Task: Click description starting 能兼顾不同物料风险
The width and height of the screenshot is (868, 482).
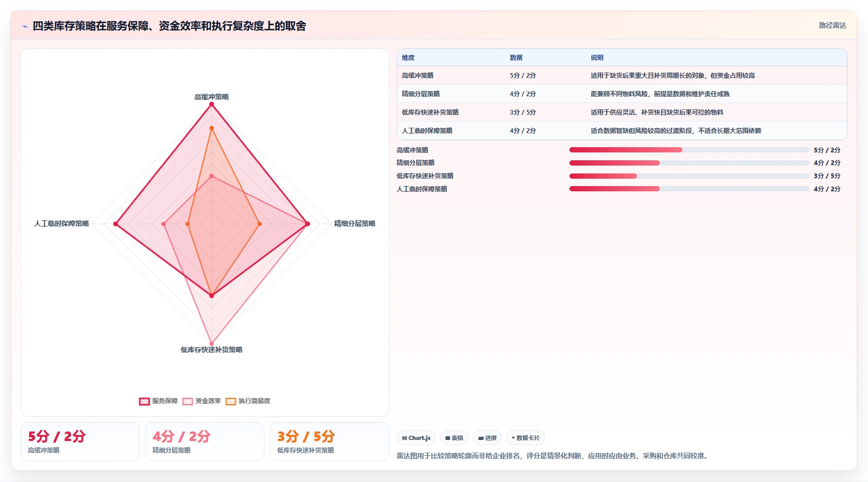Action: [x=660, y=94]
